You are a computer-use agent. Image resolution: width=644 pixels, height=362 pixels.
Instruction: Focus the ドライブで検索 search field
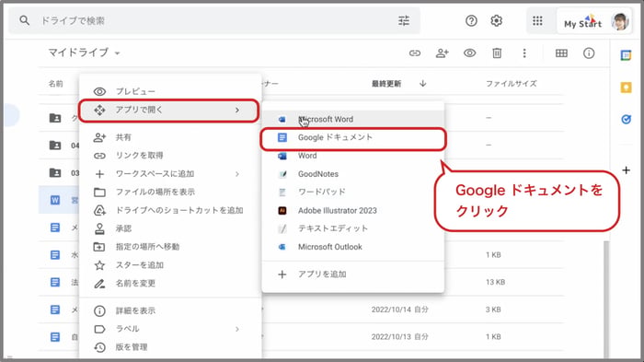pos(213,20)
